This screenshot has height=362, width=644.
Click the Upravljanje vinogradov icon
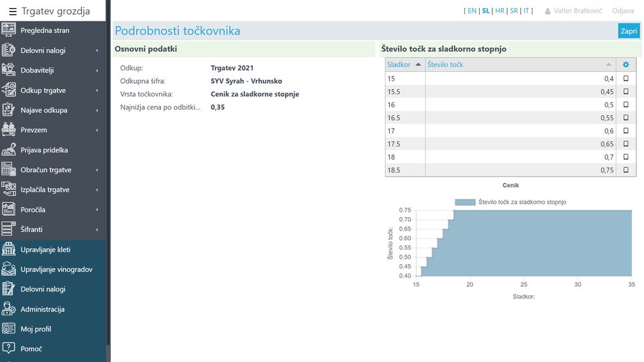(x=9, y=269)
